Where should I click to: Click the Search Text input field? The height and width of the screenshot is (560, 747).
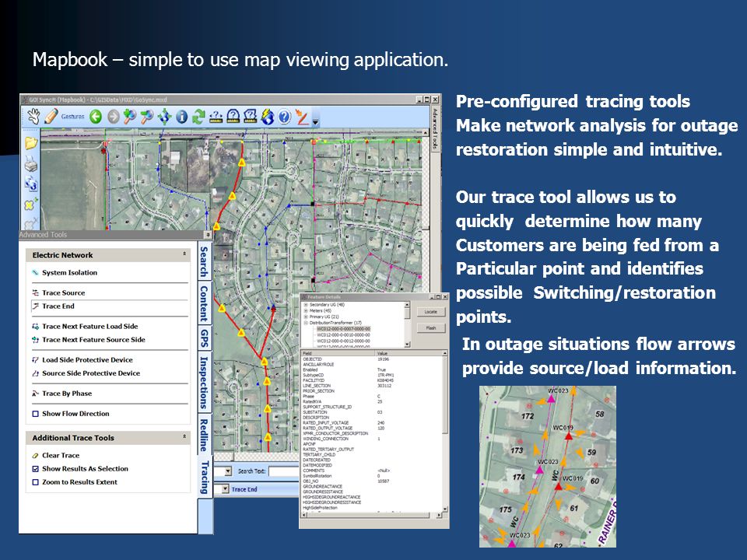[284, 471]
